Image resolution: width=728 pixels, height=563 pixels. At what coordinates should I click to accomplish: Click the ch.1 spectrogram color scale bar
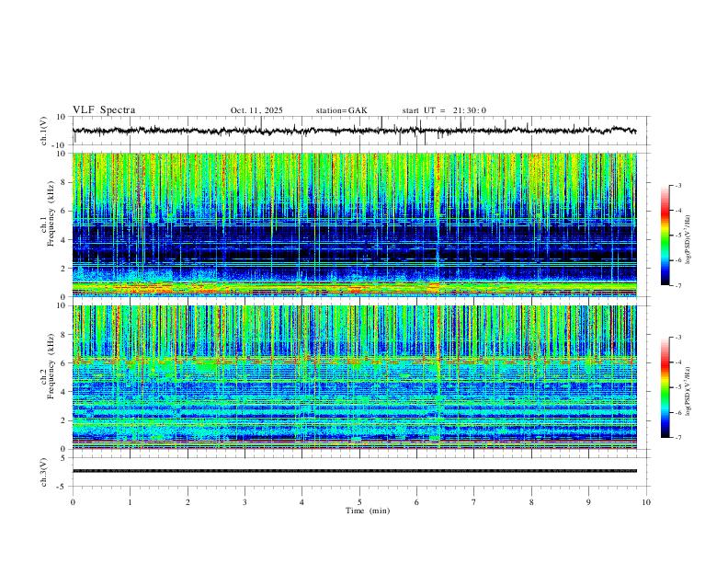tap(665, 236)
